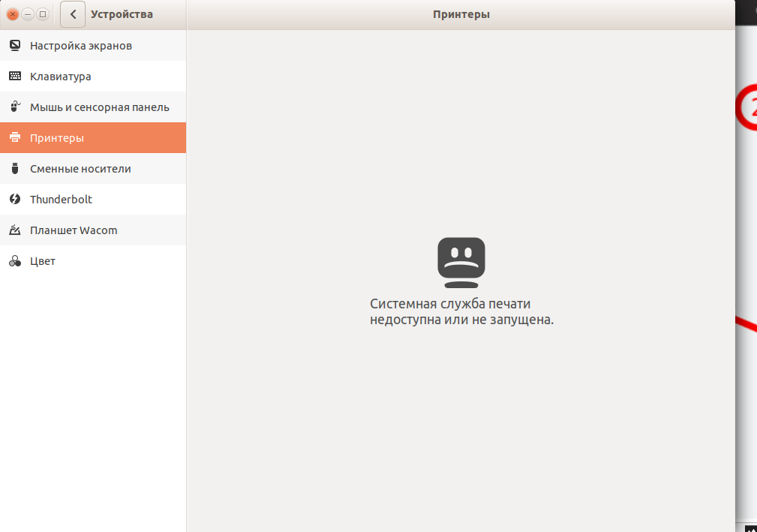Screen dimensions: 757x532
Task: Click the print service unavailable message text
Action: tap(461, 311)
